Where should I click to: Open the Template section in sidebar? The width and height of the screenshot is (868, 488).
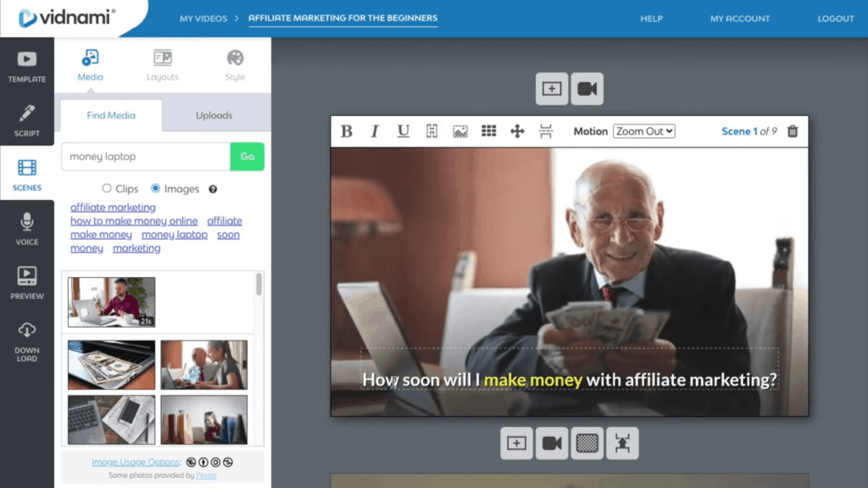click(x=26, y=66)
